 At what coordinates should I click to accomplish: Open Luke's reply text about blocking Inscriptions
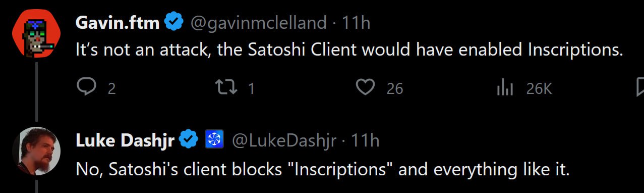(x=322, y=169)
